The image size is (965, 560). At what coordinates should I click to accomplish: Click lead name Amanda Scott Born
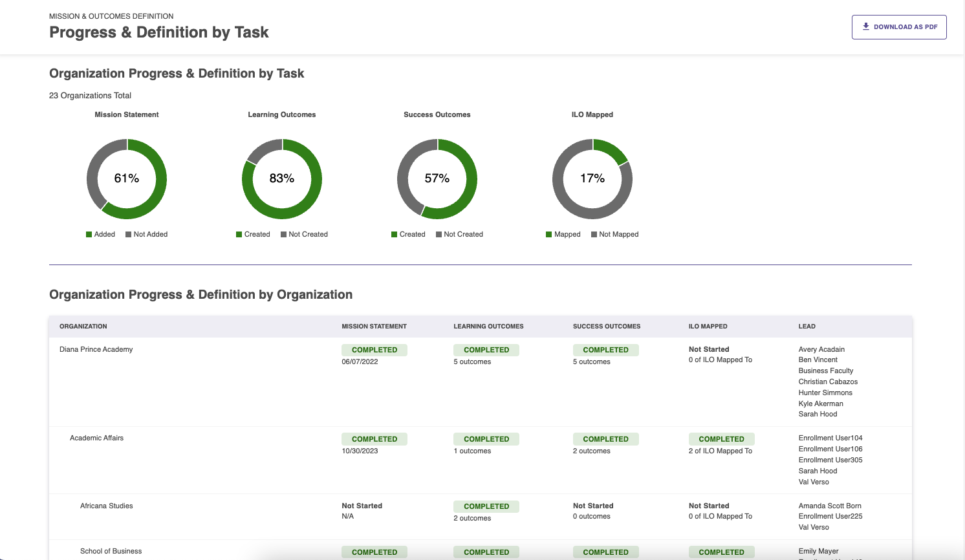pos(830,506)
